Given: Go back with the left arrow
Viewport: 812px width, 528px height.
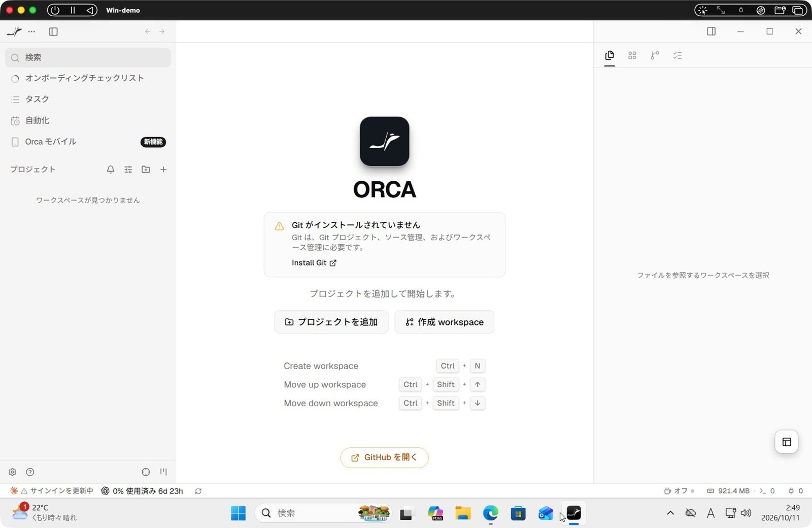Looking at the screenshot, I should (148, 31).
